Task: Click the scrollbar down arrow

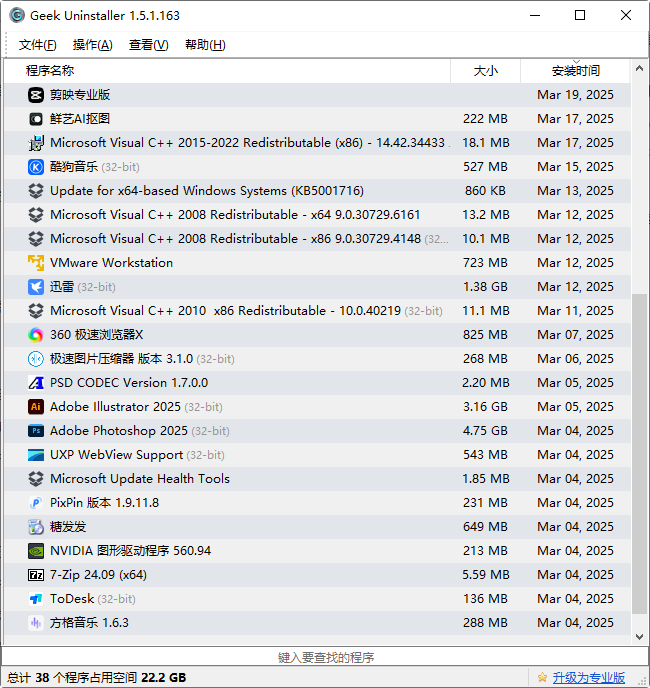Action: [x=639, y=637]
